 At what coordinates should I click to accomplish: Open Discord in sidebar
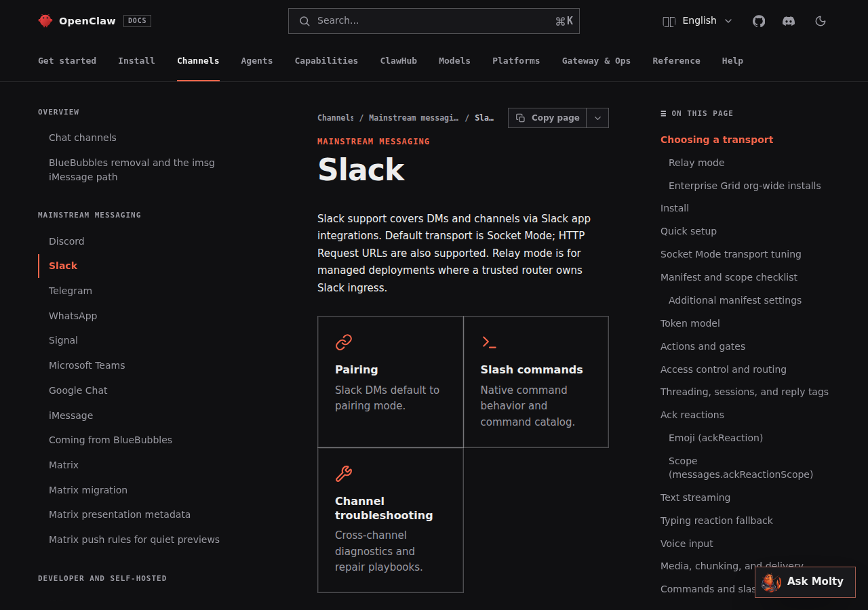pos(66,241)
